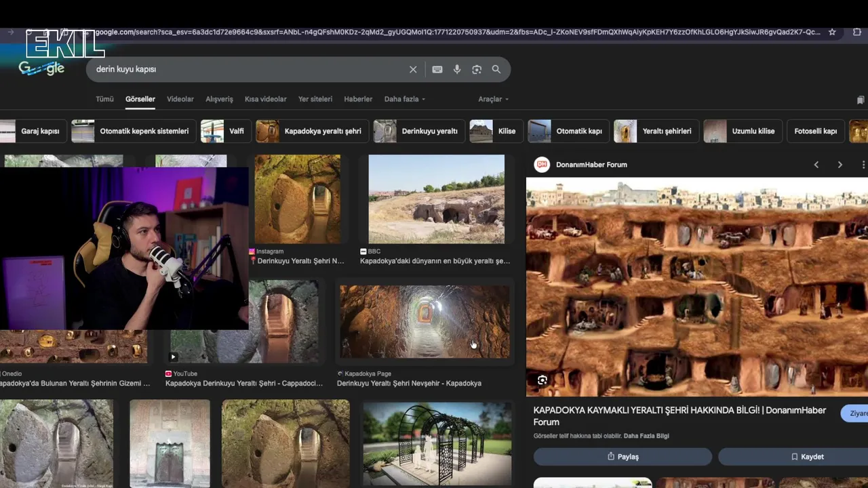868x488 pixels.
Task: Click the Ziyaret visit button
Action: 855,413
